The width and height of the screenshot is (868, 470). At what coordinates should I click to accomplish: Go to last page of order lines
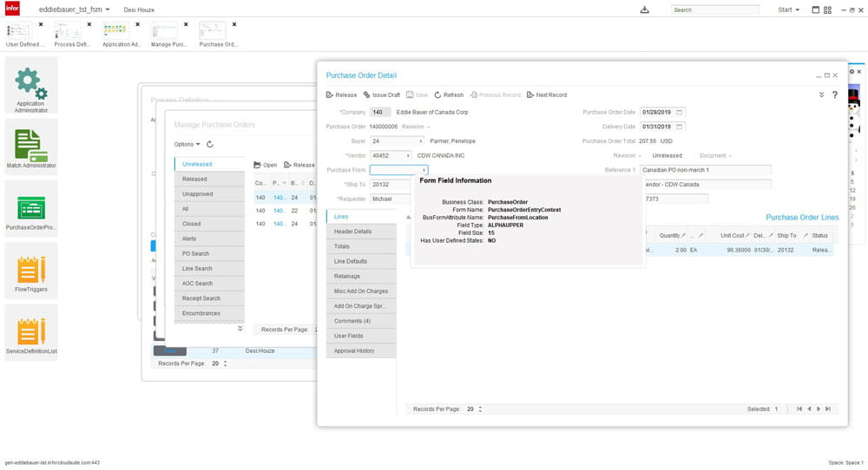tap(828, 409)
